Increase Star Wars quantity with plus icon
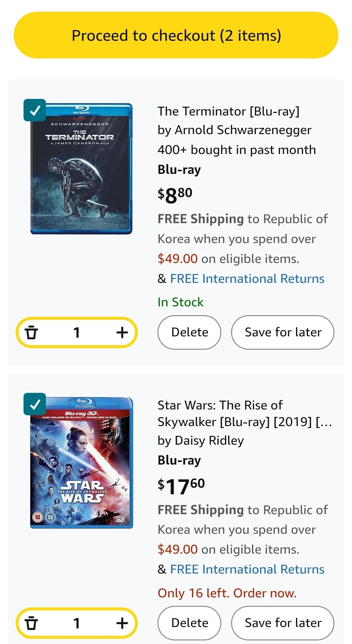352x644 pixels. click(122, 623)
